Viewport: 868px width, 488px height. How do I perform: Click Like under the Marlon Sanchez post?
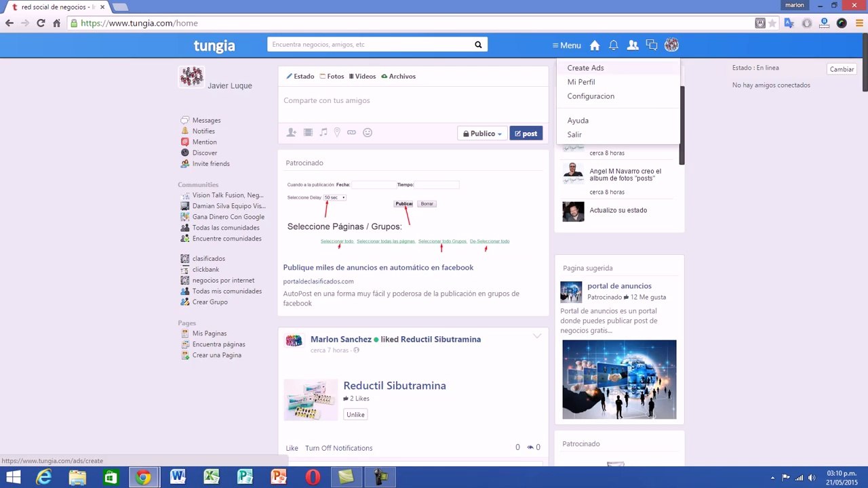[292, 448]
